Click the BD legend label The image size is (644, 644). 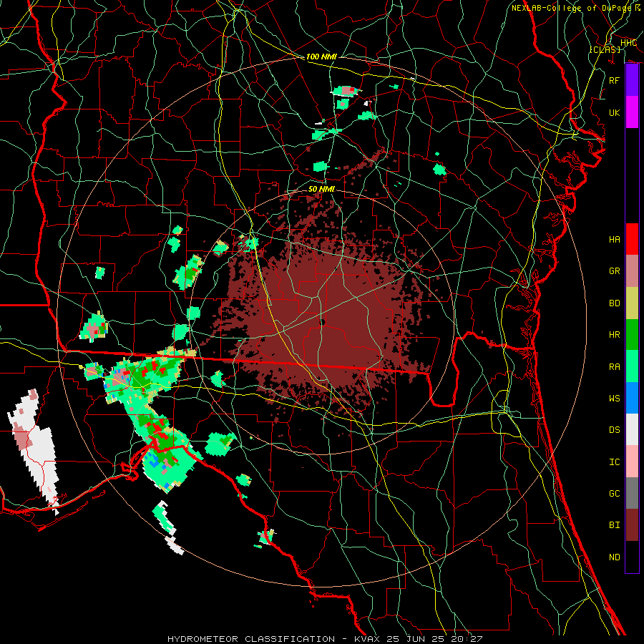pos(614,303)
